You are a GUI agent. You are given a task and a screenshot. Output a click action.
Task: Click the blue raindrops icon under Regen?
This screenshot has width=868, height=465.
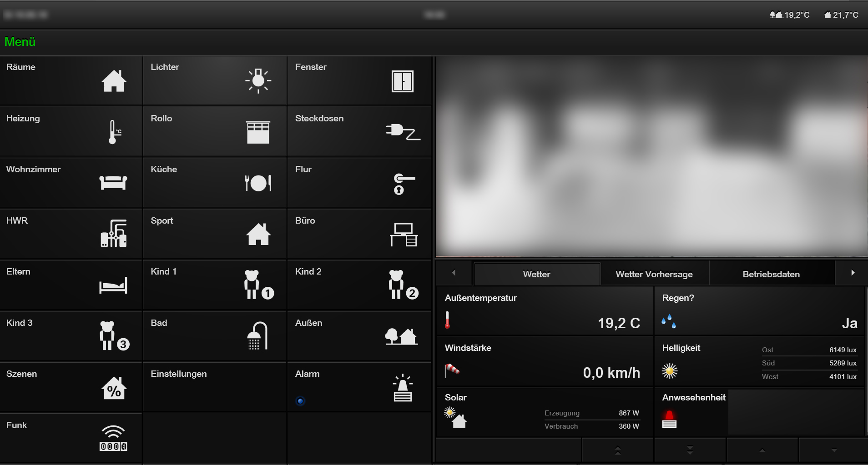[669, 321]
